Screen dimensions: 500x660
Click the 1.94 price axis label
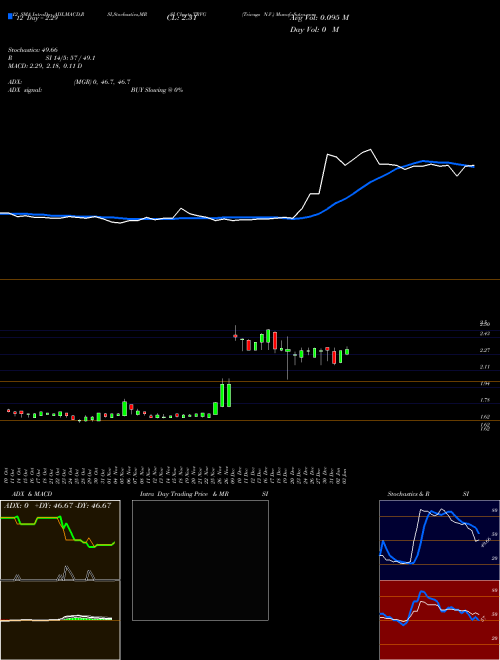(485, 383)
